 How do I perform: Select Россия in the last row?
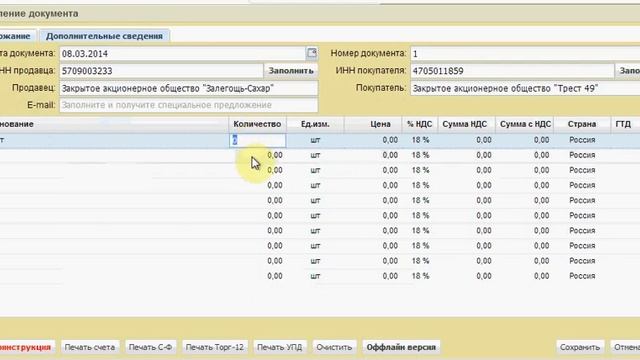582,276
